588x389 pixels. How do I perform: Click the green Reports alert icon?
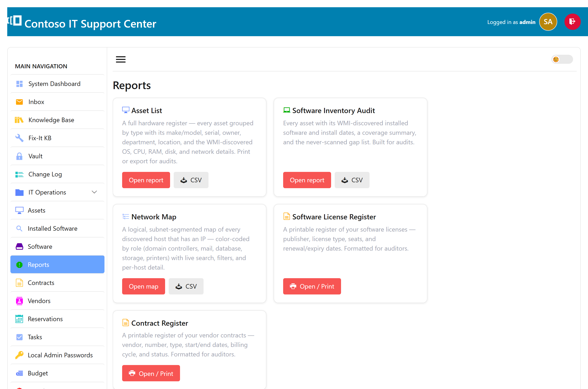[x=19, y=265]
